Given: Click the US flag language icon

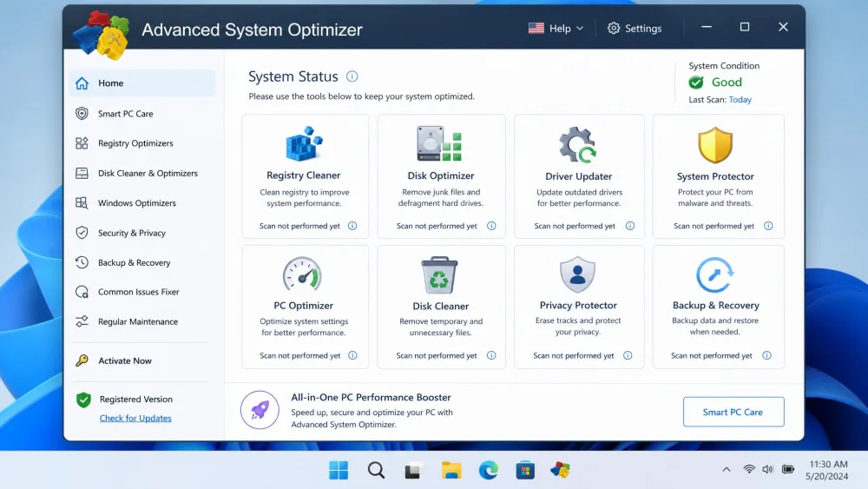Looking at the screenshot, I should pos(536,29).
